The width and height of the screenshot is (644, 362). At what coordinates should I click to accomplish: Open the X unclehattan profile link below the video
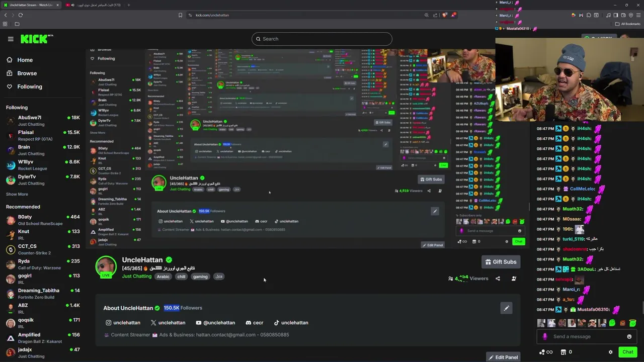(x=168, y=323)
